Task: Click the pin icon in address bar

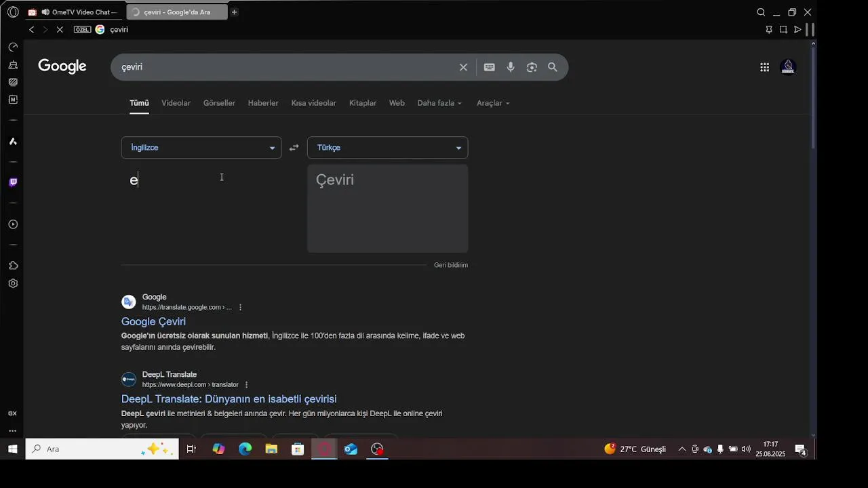Action: click(x=769, y=30)
